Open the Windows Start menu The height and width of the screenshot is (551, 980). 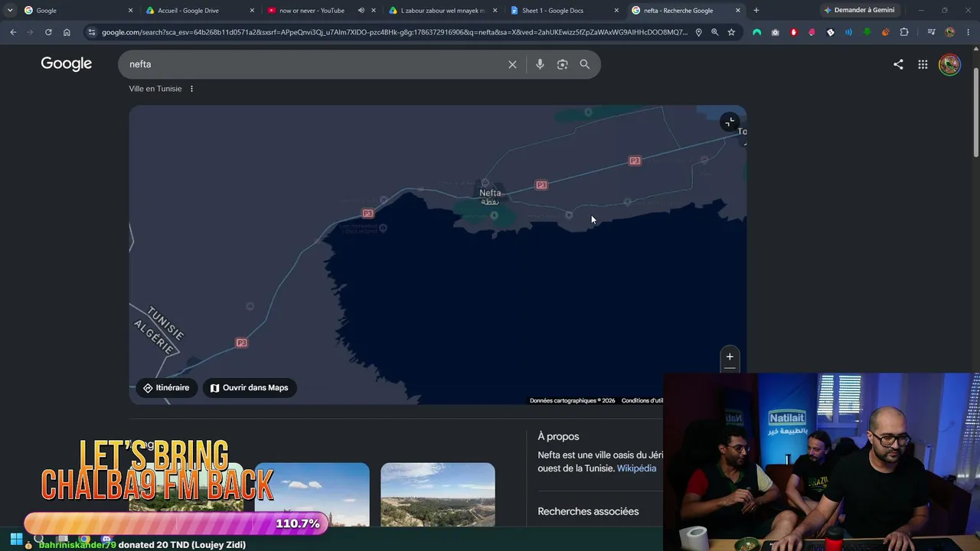[16, 539]
